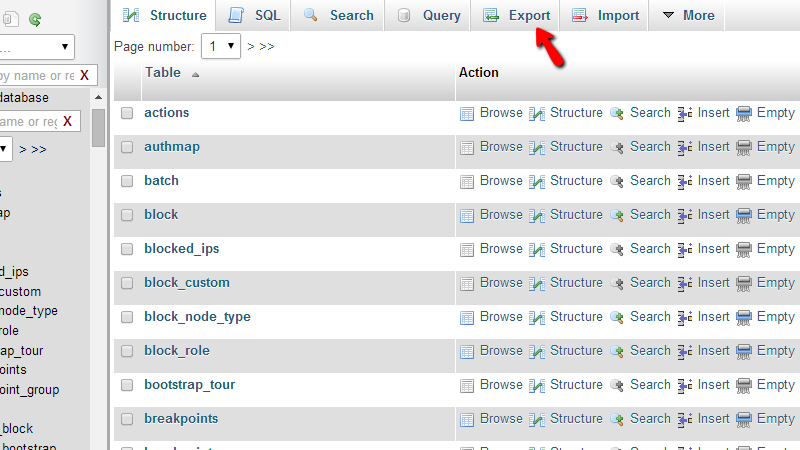Click the sidebar scrollbar thumb
Image resolution: width=800 pixels, height=450 pixels.
[98, 128]
